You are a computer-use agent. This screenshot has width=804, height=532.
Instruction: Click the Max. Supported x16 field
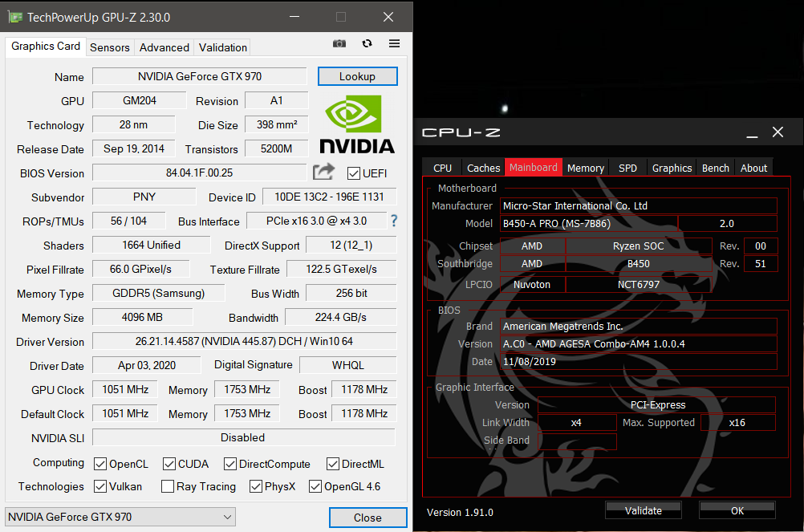click(x=738, y=422)
